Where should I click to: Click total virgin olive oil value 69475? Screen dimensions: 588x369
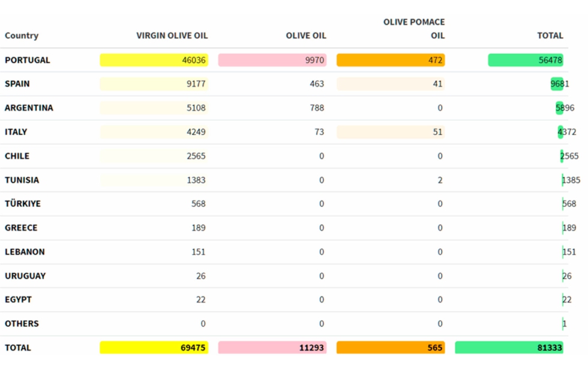[193, 347]
